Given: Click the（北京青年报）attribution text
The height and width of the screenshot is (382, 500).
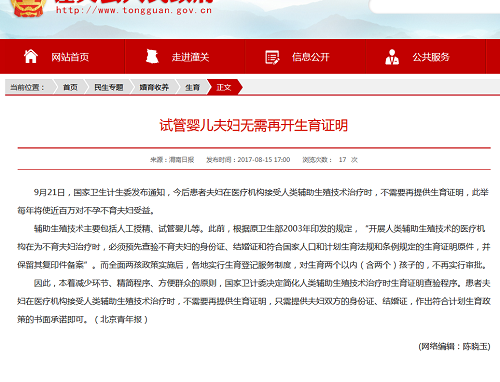Looking at the screenshot, I should coord(121,319).
